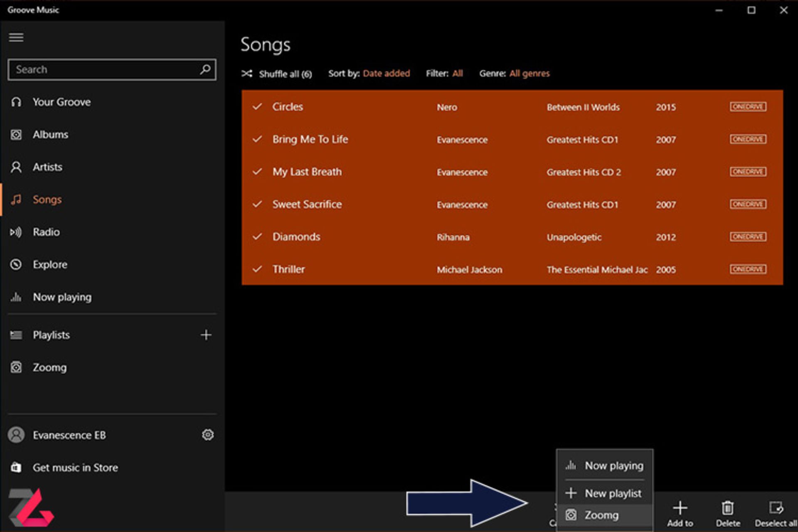Viewport: 798px width, 532px height.
Task: Uncheck the Bring Me To Life checkmark
Action: pos(257,139)
